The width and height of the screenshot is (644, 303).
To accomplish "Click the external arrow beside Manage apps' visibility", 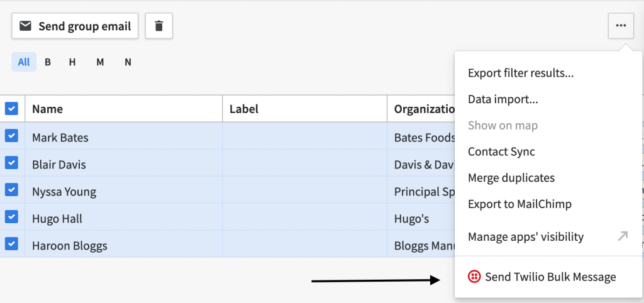I will [x=623, y=236].
